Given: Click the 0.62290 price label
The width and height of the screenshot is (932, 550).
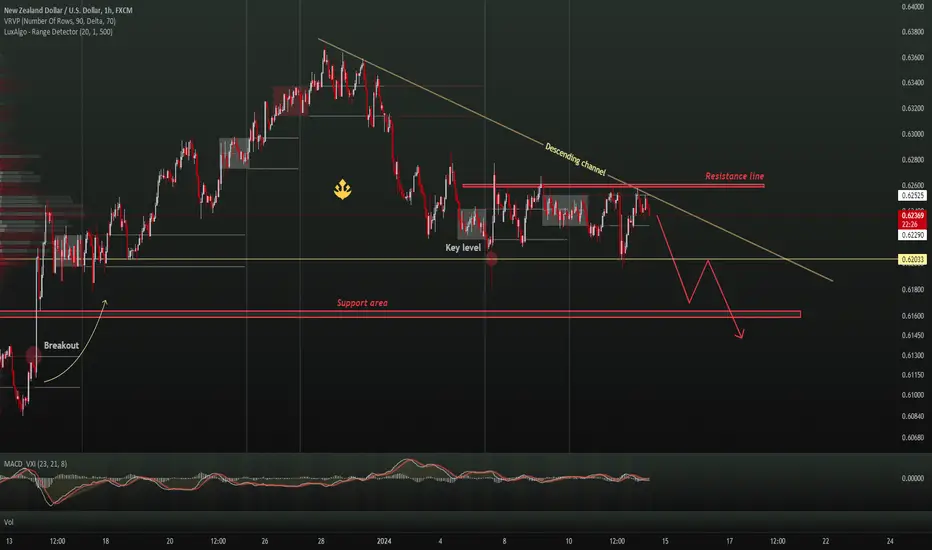Looking at the screenshot, I should coord(912,235).
